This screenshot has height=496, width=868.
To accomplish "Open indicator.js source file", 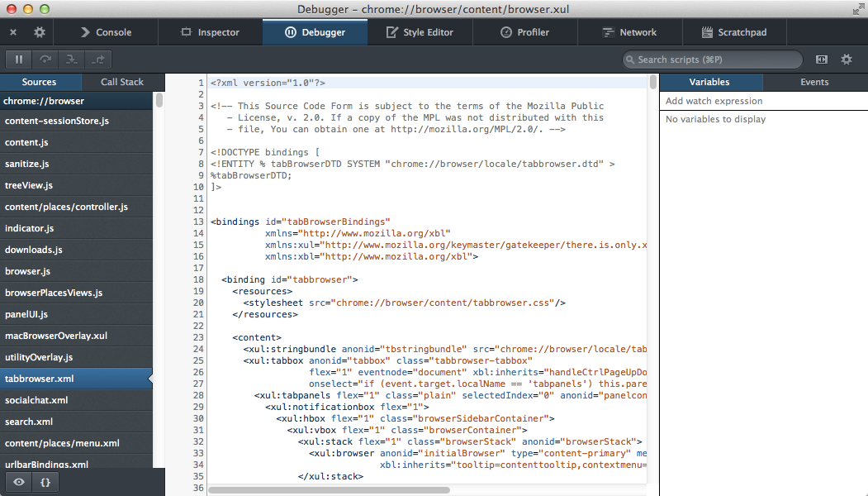I will (76, 228).
